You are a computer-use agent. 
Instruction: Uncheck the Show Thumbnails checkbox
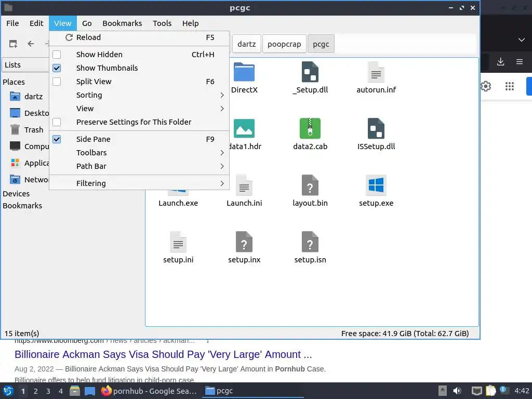57,68
